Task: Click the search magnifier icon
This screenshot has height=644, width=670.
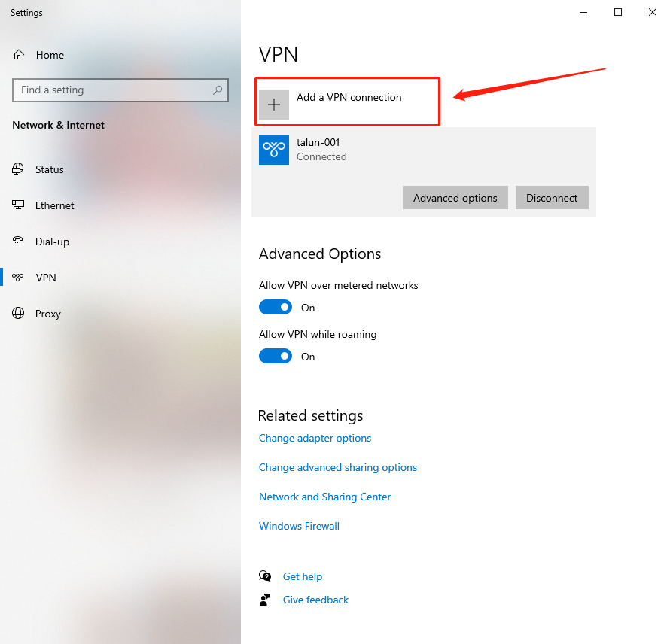Action: [218, 90]
